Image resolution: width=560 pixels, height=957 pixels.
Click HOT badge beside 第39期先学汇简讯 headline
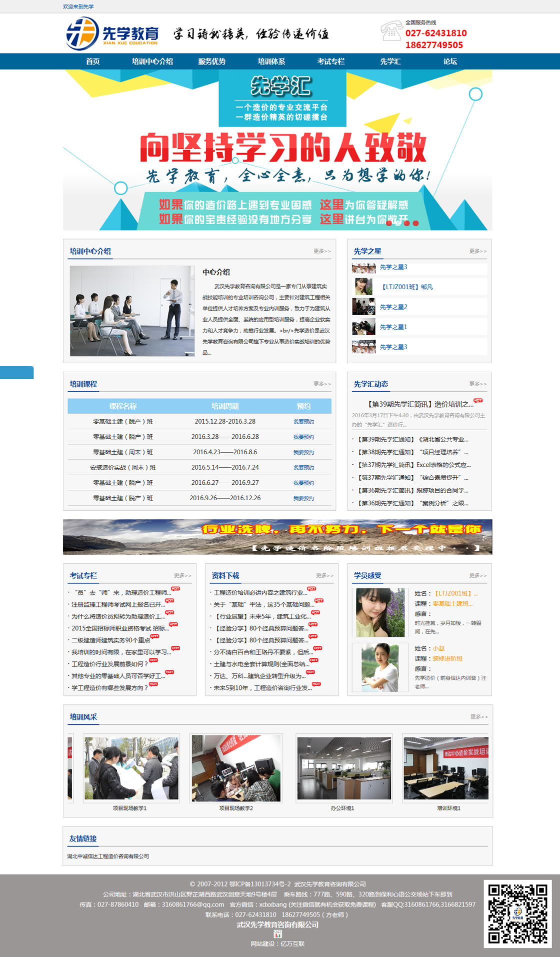click(478, 401)
